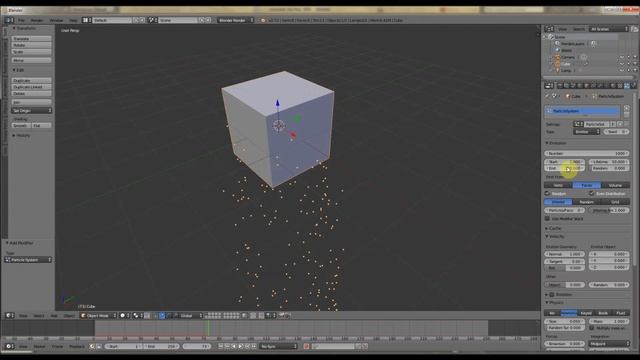Image resolution: width=640 pixels, height=360 pixels.
Task: Open the Properties editor type icon
Action: [x=549, y=86]
